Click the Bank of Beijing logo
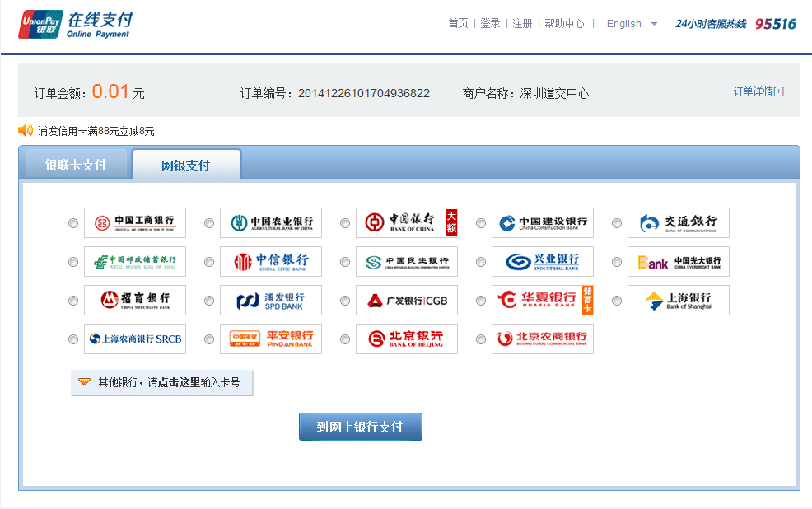Screen dimensions: 812x509 (x=407, y=339)
